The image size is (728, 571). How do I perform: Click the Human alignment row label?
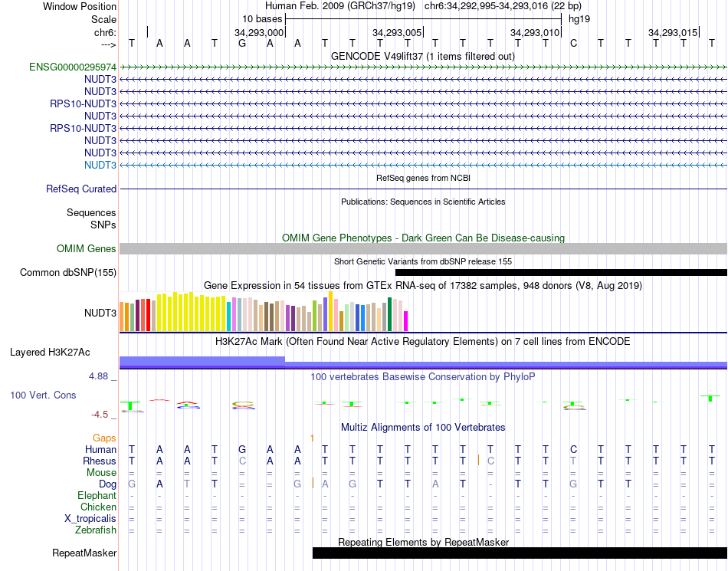100,450
